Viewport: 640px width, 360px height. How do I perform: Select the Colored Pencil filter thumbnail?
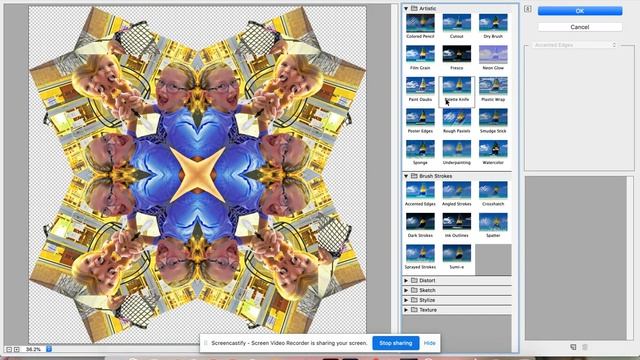420,23
